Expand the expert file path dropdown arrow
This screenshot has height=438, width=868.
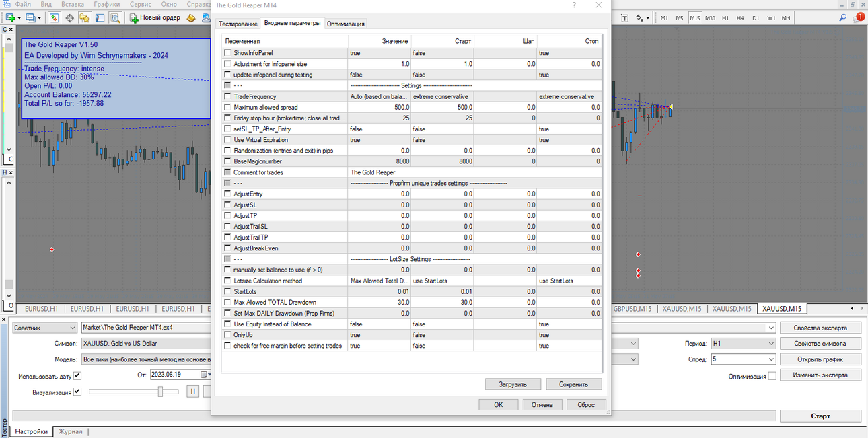[x=771, y=328]
